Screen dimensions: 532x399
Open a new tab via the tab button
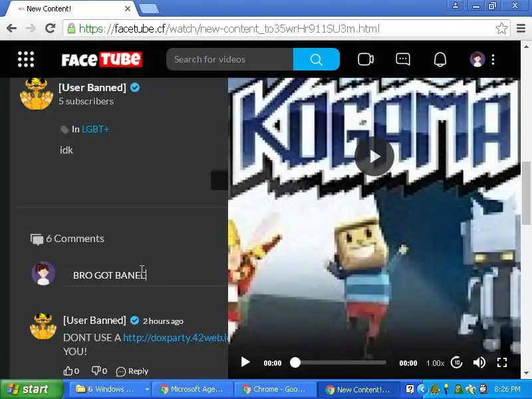coord(148,9)
